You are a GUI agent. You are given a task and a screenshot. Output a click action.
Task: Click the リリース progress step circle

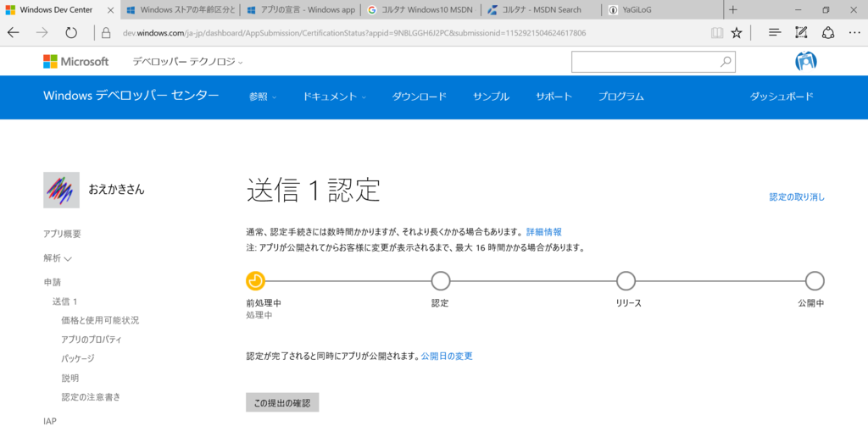click(x=626, y=281)
